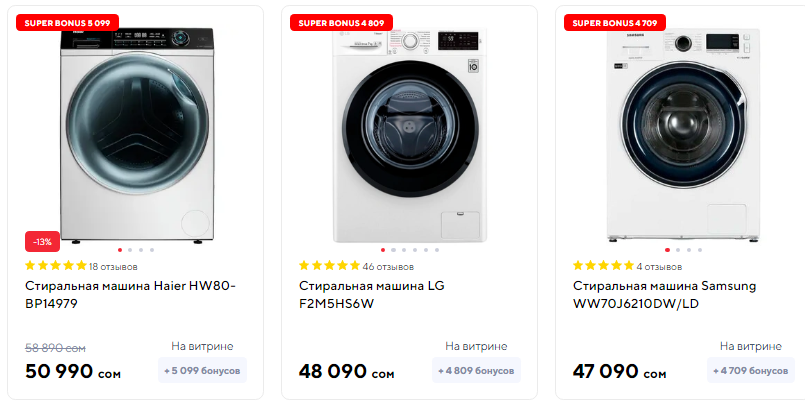Viewport: 805px width, 409px height.
Task: Open the 46 отзывов reviews link
Action: [x=388, y=267]
